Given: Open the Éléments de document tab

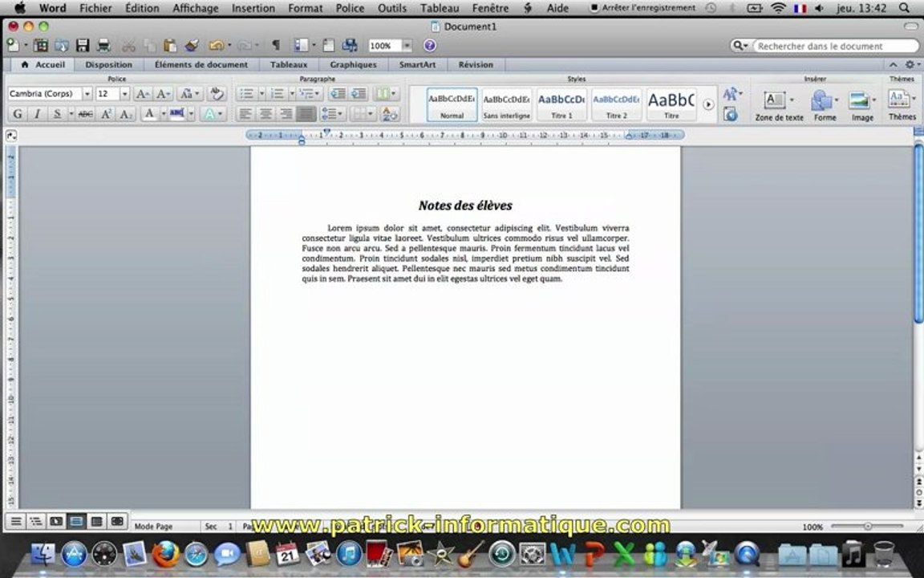Looking at the screenshot, I should pos(201,64).
